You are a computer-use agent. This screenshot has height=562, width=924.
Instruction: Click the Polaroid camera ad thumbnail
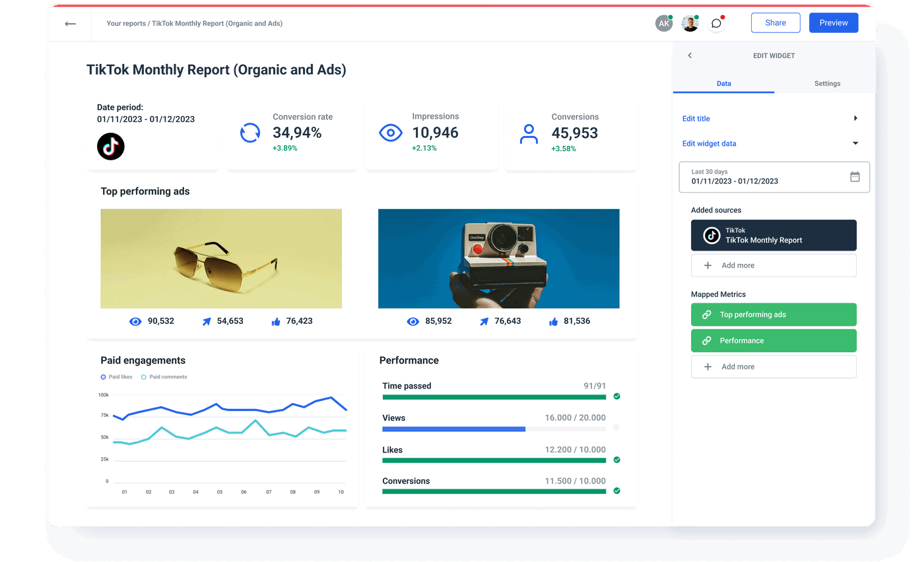(x=498, y=258)
